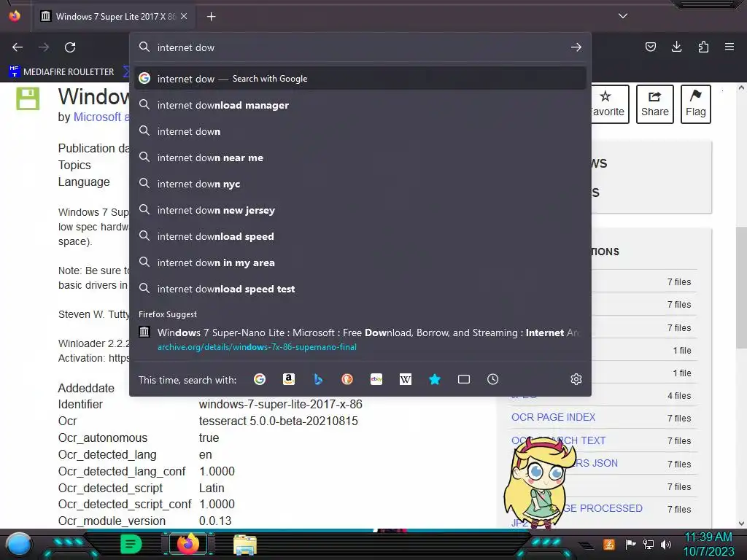Click the Firefox taskbar button
Screen dimensions: 747x560
(x=188, y=544)
